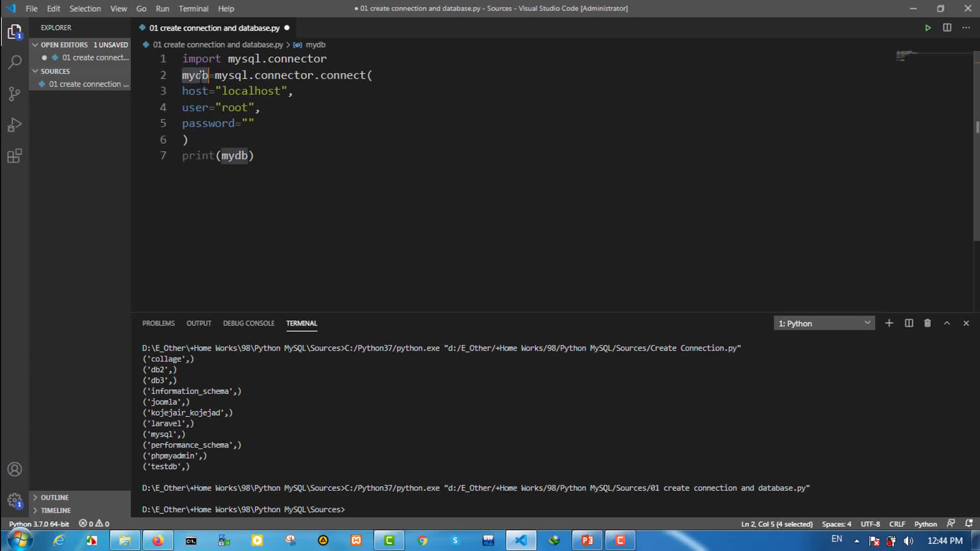Open the File menu

pos(32,8)
